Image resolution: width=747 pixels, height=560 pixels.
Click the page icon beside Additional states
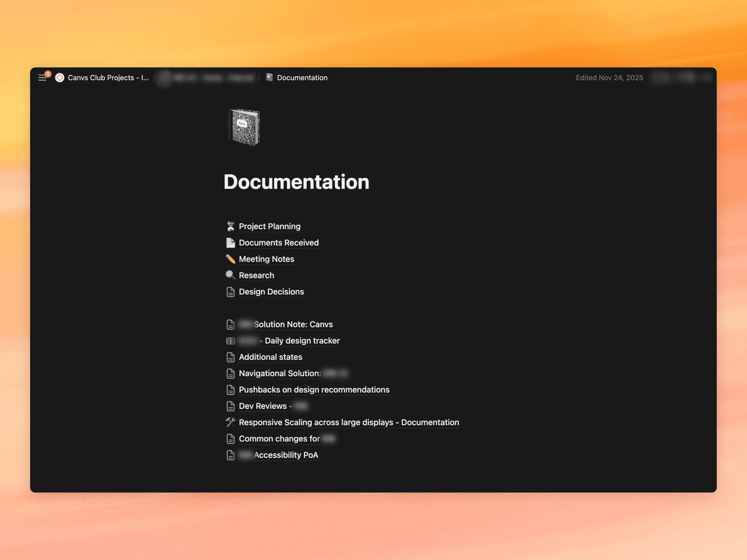point(231,357)
